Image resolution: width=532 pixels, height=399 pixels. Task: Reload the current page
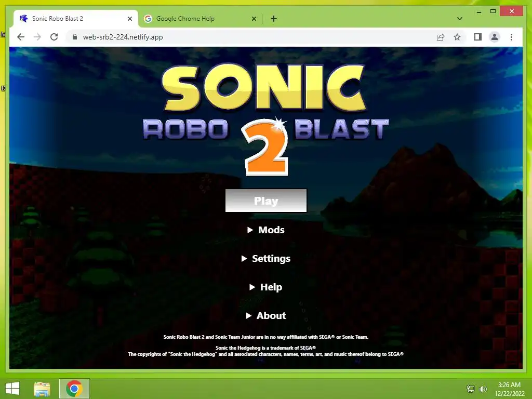coord(54,37)
